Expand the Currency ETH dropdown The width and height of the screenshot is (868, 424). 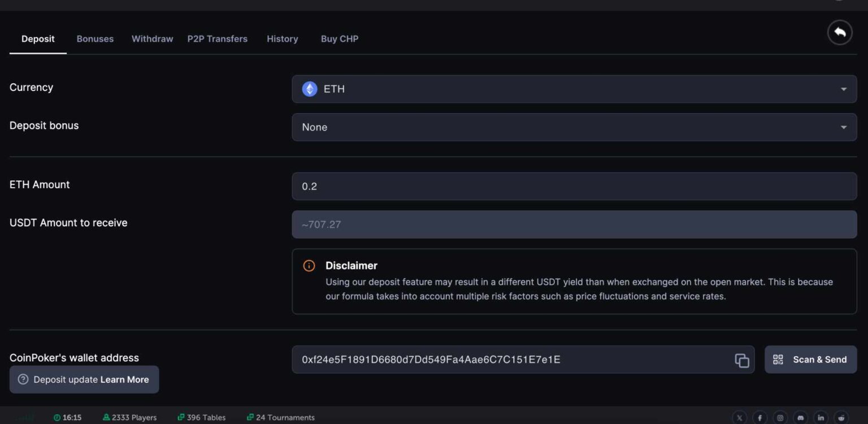pyautogui.click(x=574, y=89)
